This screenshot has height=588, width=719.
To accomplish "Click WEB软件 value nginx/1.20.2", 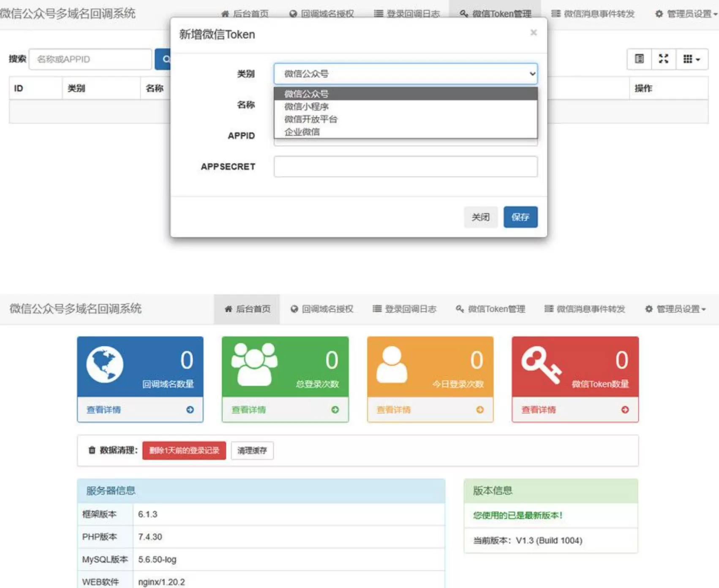I will 161,582.
